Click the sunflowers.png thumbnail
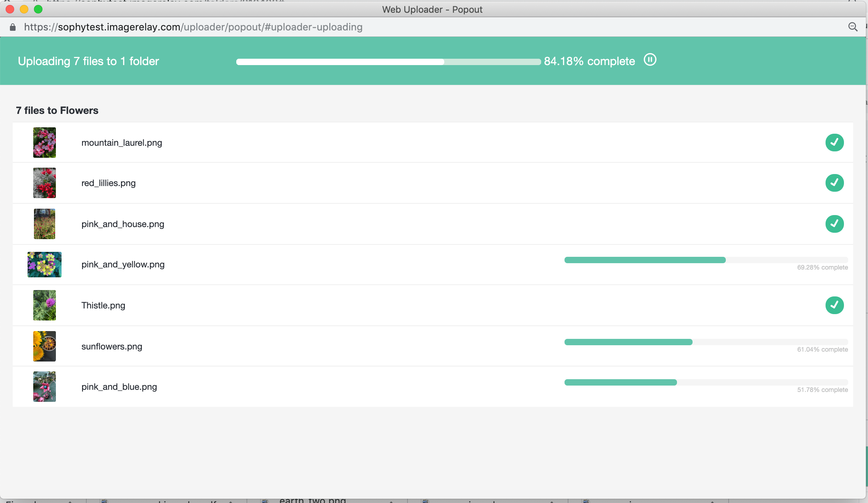This screenshot has height=503, width=868. (x=45, y=346)
